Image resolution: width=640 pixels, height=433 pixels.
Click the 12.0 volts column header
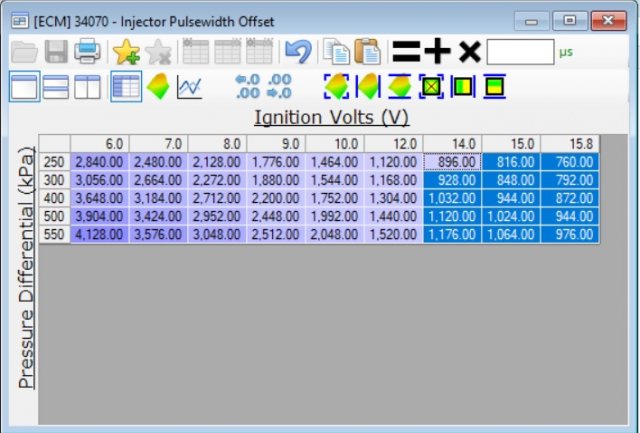394,144
